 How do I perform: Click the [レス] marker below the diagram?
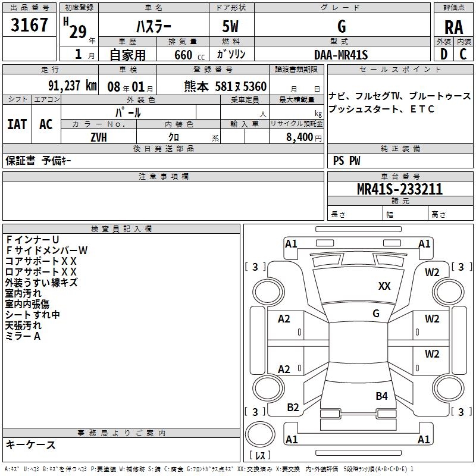pos(260,456)
